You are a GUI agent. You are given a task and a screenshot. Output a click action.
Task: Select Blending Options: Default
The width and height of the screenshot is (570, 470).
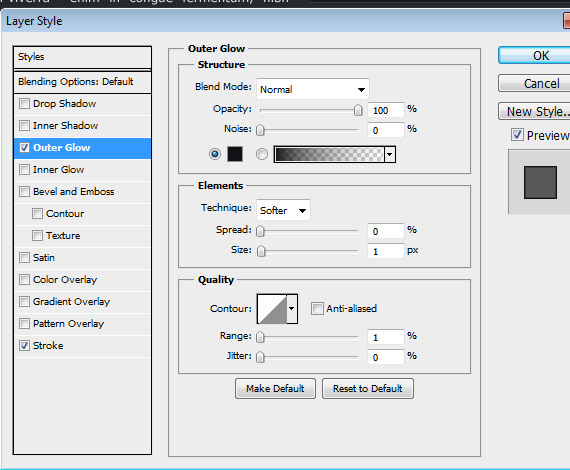(83, 82)
